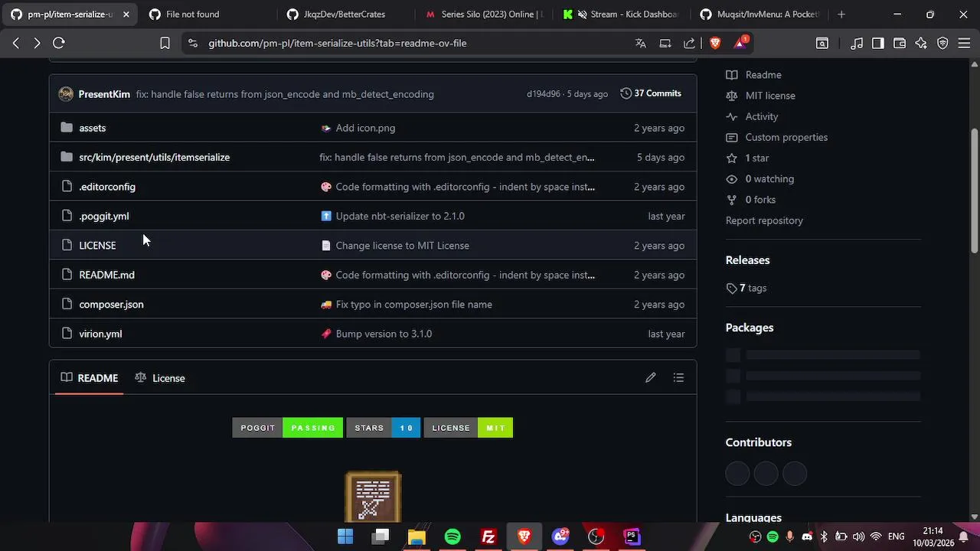
Task: Launch Spotify from the taskbar
Action: [x=452, y=537]
